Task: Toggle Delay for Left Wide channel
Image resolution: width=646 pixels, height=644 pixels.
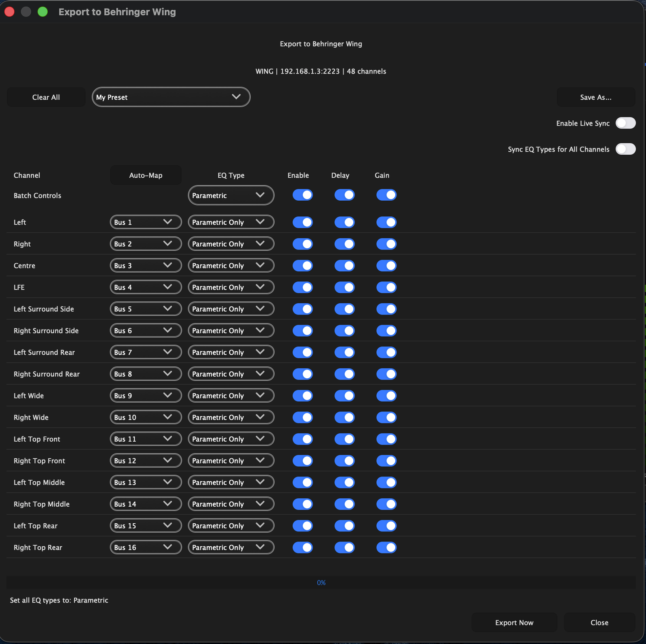Action: tap(344, 396)
